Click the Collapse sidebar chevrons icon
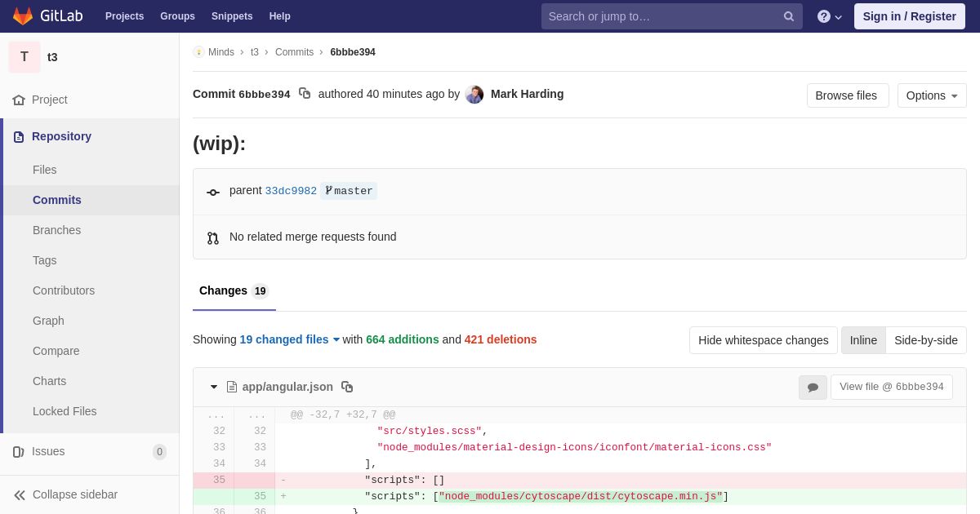 20,495
